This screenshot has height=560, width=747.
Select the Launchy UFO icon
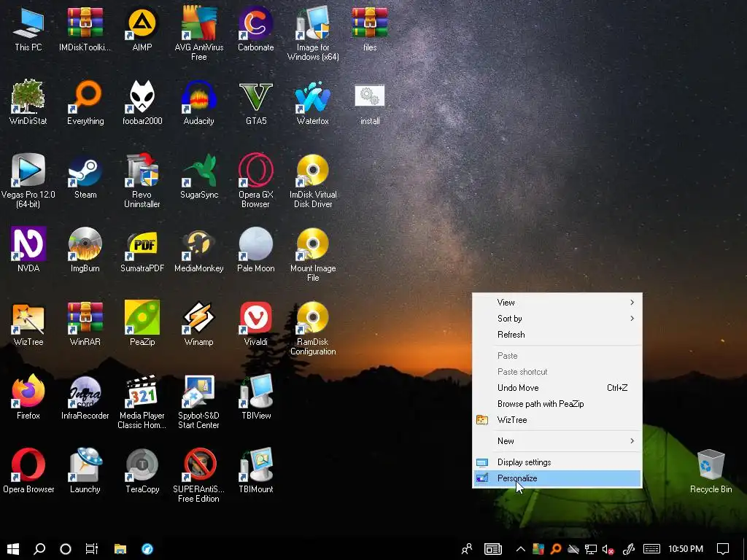85,464
